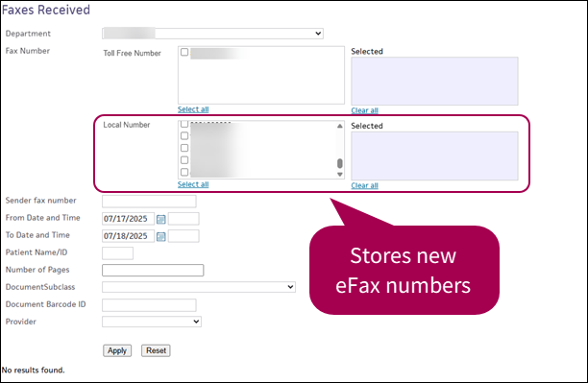Click Select all under Local Number
Screen dimensions: 588x383
pos(193,184)
